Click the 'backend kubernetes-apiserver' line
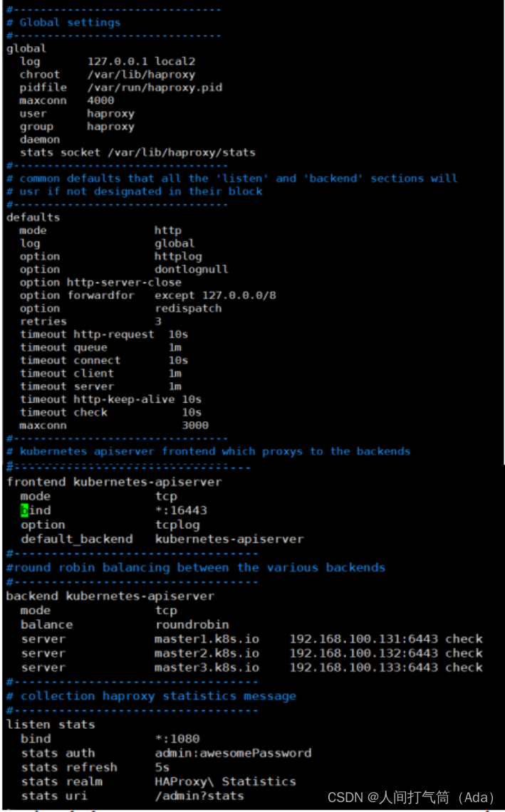This screenshot has height=812, width=505. [x=110, y=596]
